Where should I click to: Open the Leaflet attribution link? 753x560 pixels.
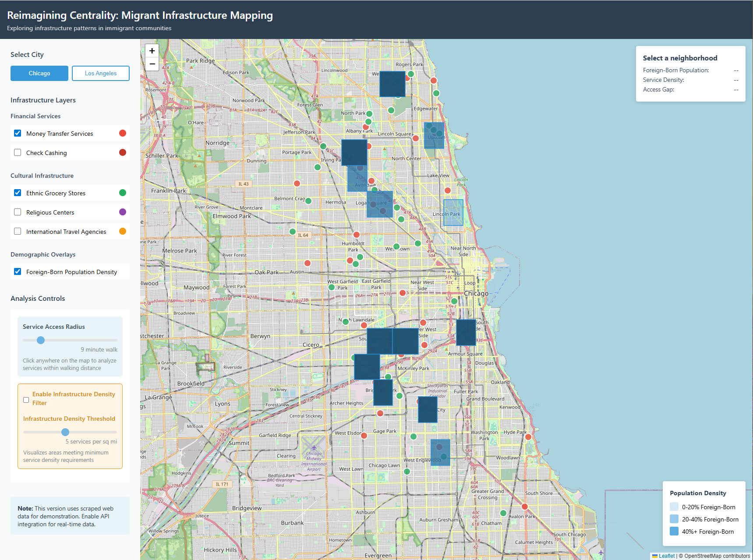(666, 556)
